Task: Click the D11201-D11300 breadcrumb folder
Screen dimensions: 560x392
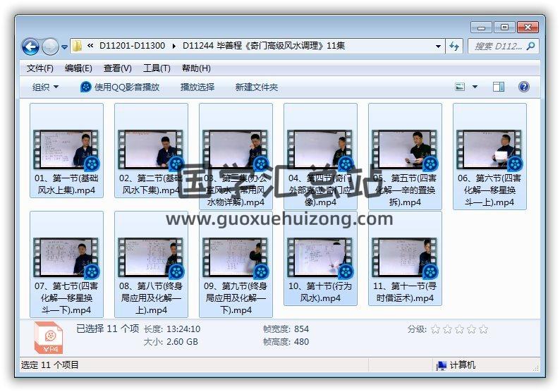Action: pos(132,47)
